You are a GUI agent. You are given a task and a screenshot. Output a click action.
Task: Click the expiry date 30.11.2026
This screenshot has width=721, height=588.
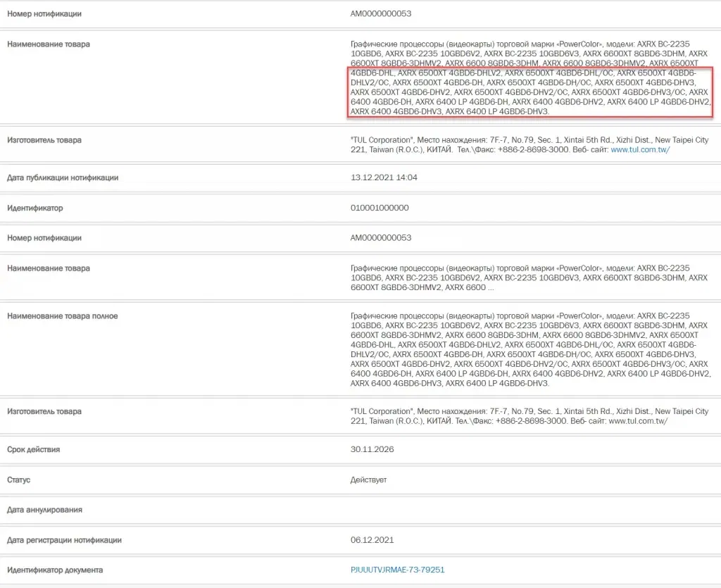point(372,449)
